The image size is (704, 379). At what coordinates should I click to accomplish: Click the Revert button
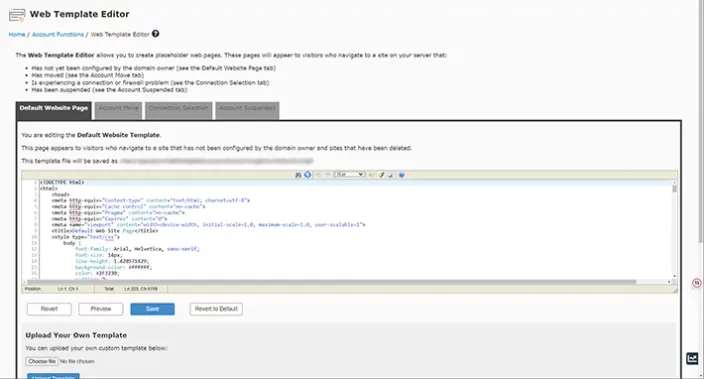tap(49, 309)
